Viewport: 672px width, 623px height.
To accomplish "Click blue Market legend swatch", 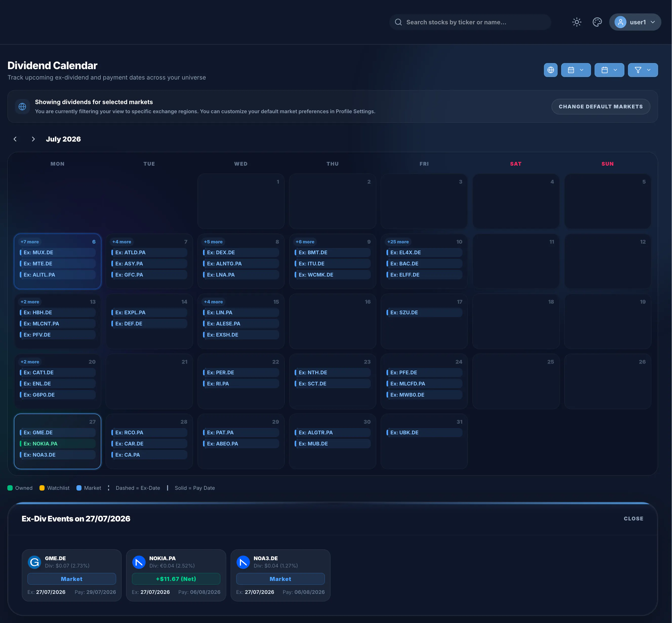I will [79, 488].
